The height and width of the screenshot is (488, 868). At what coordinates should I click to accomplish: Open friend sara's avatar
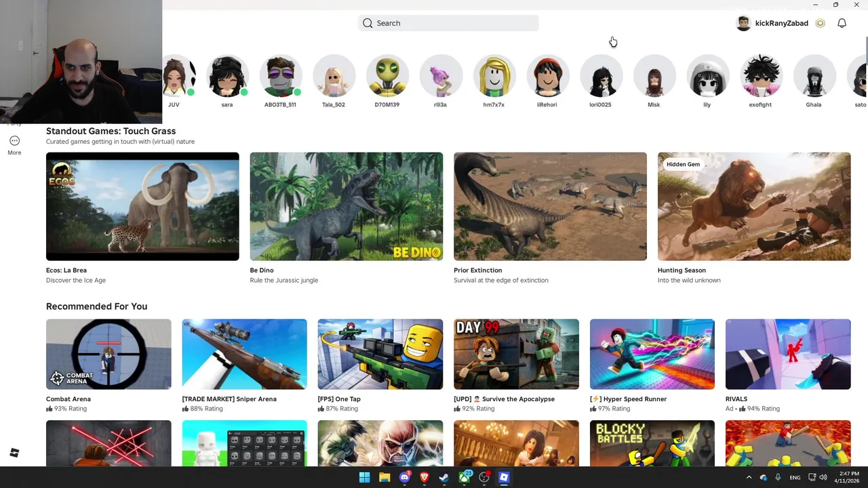(x=227, y=76)
